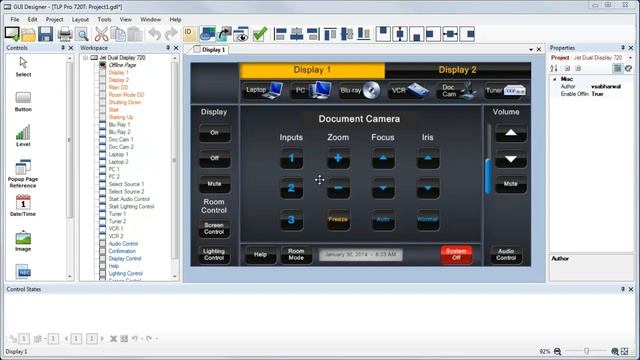The image size is (640, 360).
Task: Toggle checkbox next to Confirmation popup
Action: coord(102,251)
